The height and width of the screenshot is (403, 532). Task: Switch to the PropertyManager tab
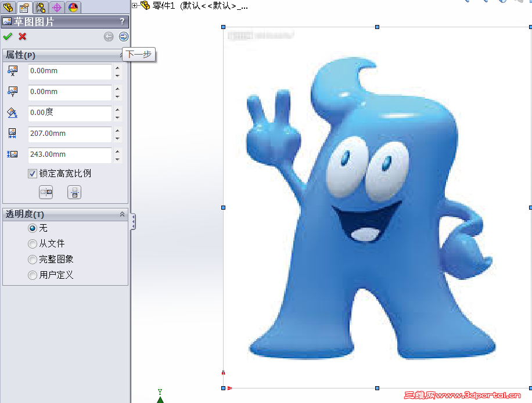click(x=24, y=7)
